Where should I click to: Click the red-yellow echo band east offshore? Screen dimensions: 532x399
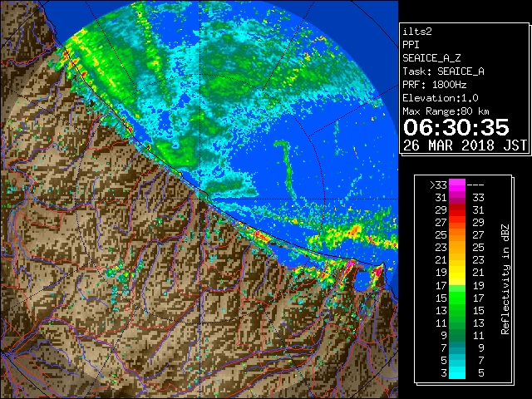(352, 234)
